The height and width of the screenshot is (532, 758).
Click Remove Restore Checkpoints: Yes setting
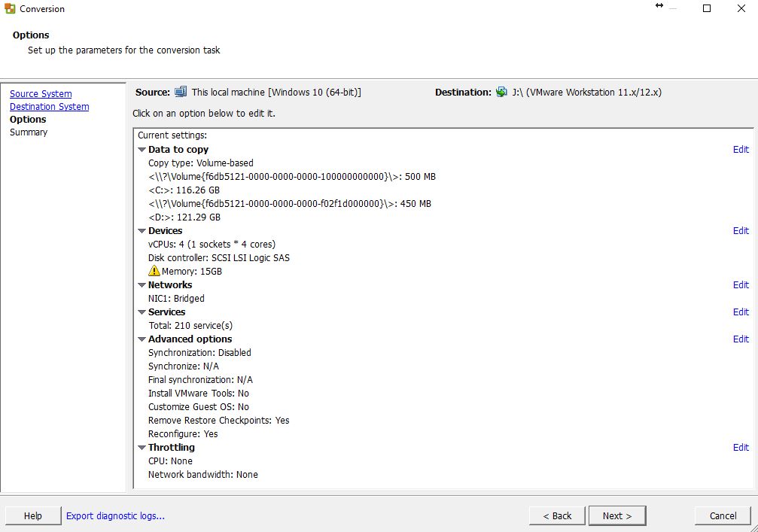[218, 420]
